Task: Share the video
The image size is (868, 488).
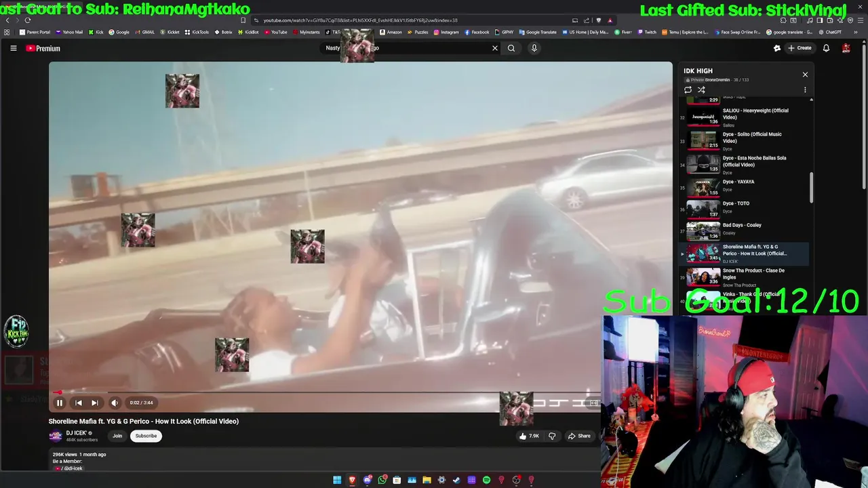Action: (580, 436)
